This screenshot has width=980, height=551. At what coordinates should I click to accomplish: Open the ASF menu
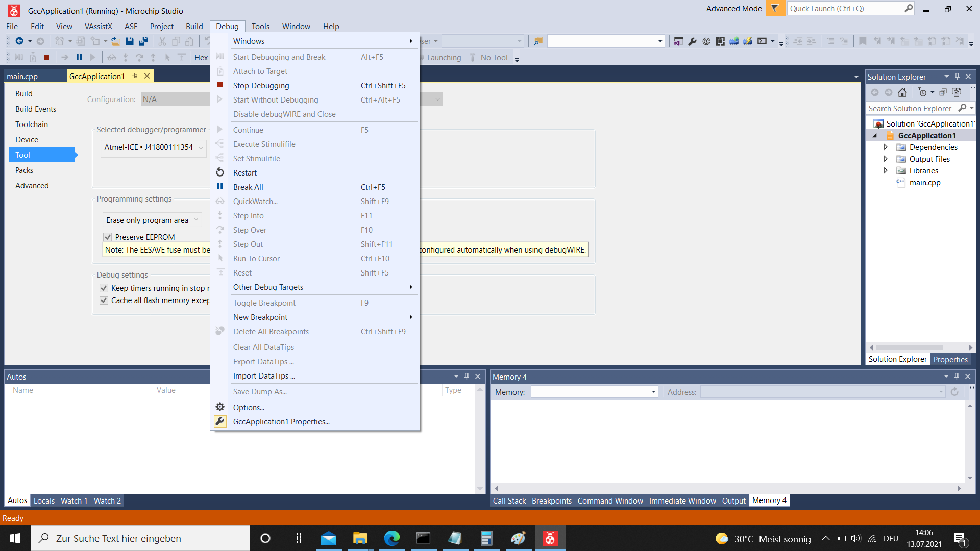(x=131, y=27)
